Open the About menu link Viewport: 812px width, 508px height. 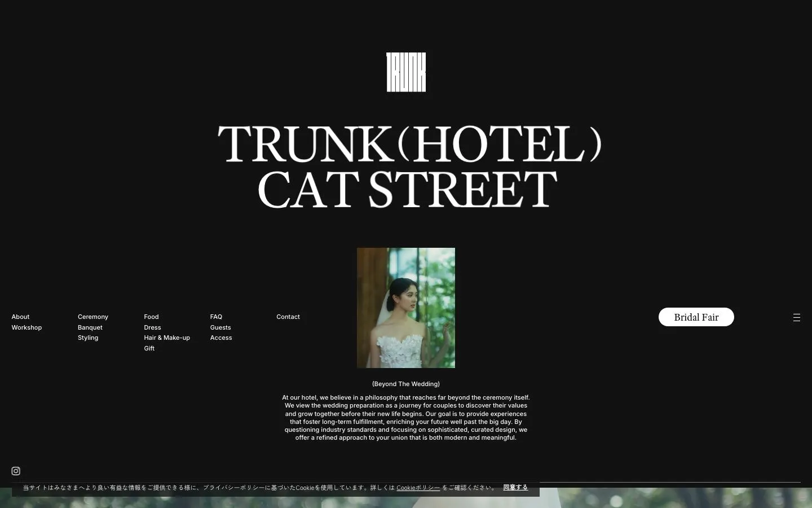click(20, 317)
